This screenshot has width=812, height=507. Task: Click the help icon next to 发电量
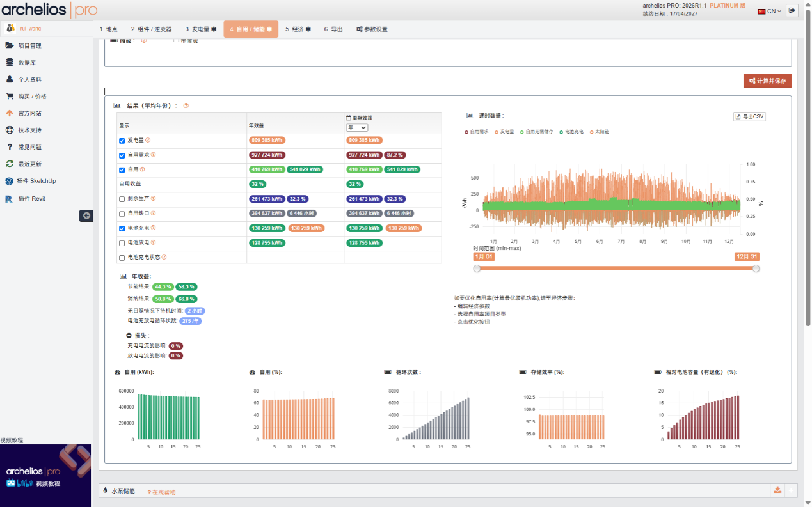pos(148,140)
